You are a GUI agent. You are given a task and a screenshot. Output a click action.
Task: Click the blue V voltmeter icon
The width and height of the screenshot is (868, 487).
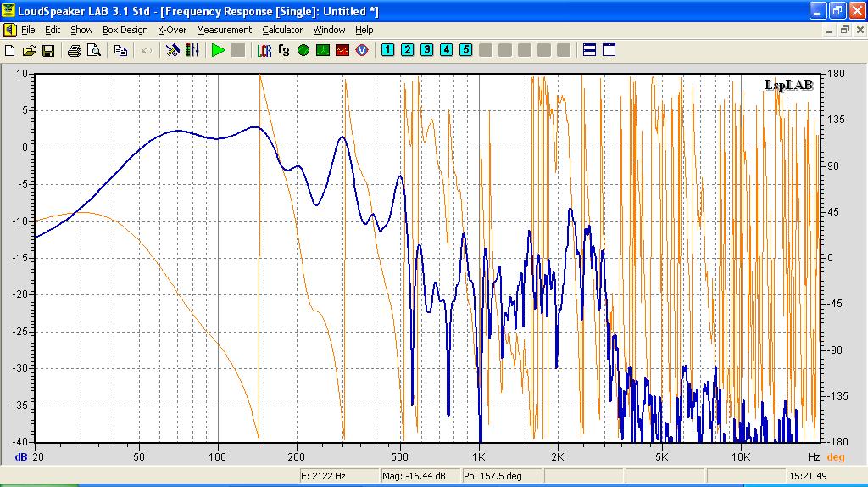pos(362,50)
